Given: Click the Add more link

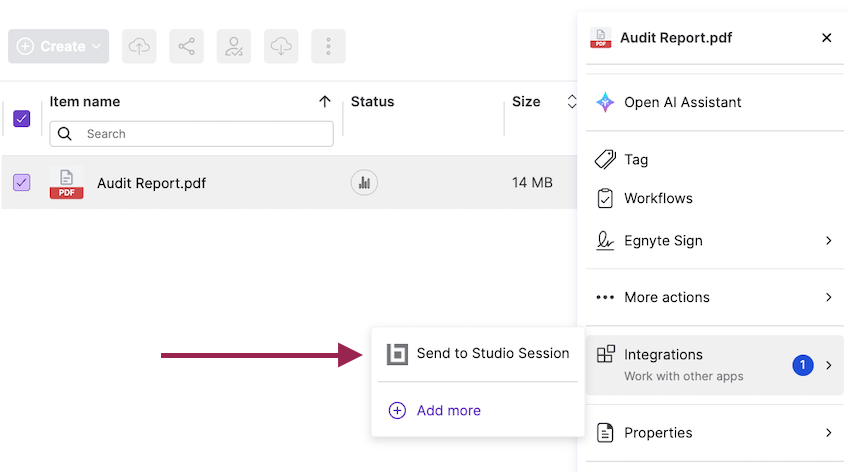Looking at the screenshot, I should 448,410.
